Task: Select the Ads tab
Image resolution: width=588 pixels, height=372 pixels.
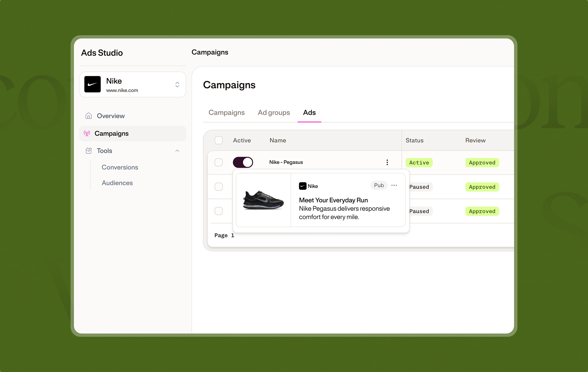Action: click(x=309, y=113)
